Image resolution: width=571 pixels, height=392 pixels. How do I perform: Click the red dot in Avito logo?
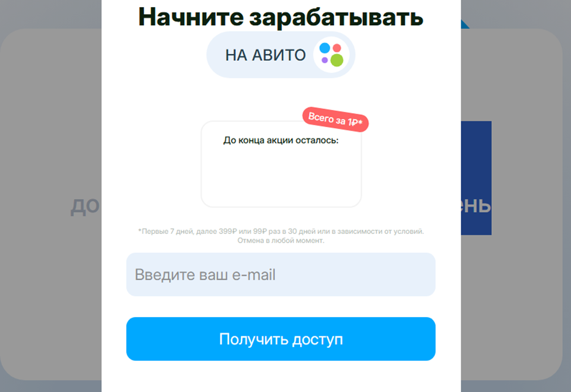point(337,48)
